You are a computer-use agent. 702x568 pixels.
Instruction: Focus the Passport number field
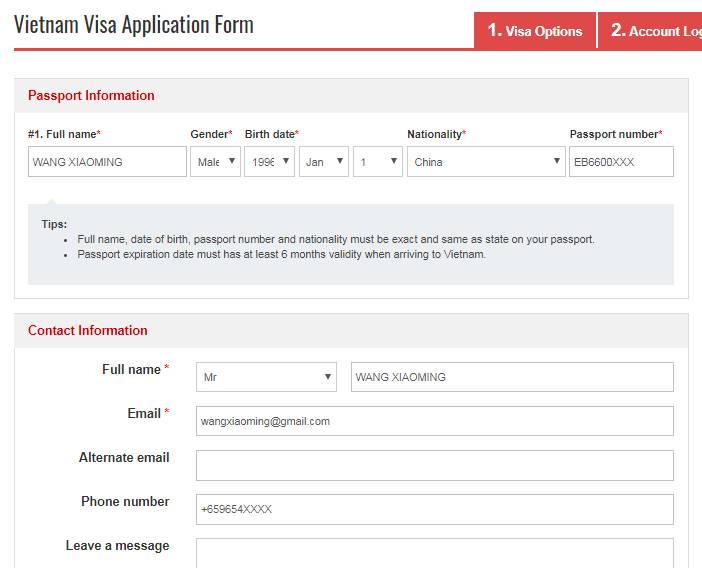tap(620, 162)
